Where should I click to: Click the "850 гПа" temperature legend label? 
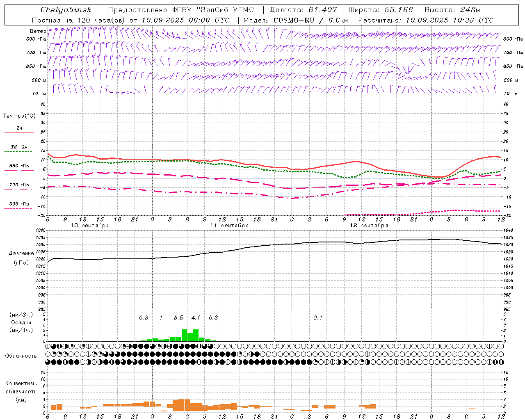tap(19, 166)
